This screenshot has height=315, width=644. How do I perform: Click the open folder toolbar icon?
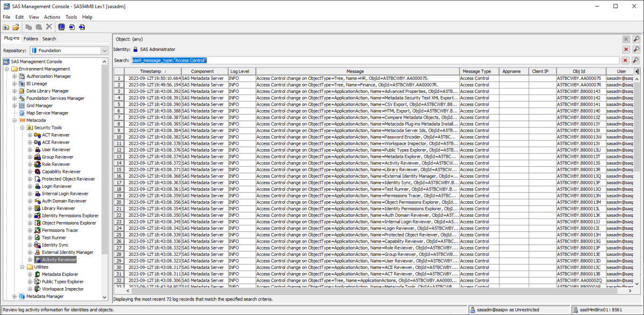click(x=6, y=27)
